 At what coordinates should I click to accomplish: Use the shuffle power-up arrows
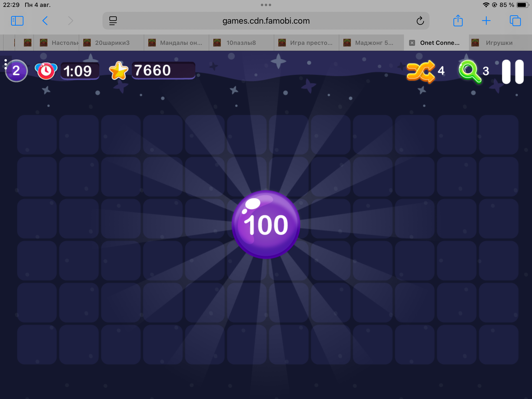pos(421,71)
